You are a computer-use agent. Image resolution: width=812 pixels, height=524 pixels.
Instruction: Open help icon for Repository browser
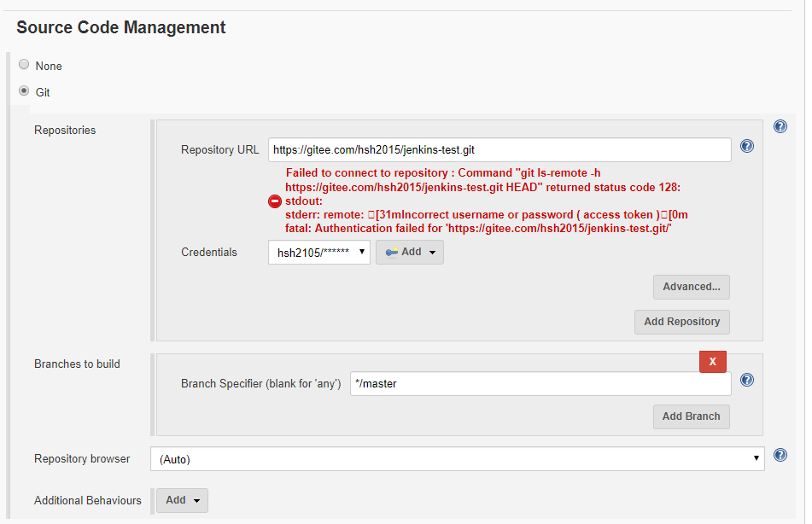coord(780,455)
